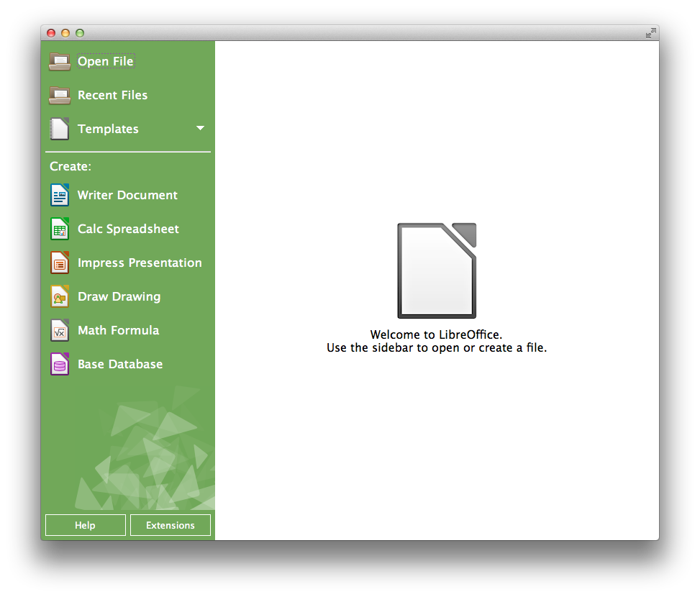Click the Base Database icon

click(60, 364)
